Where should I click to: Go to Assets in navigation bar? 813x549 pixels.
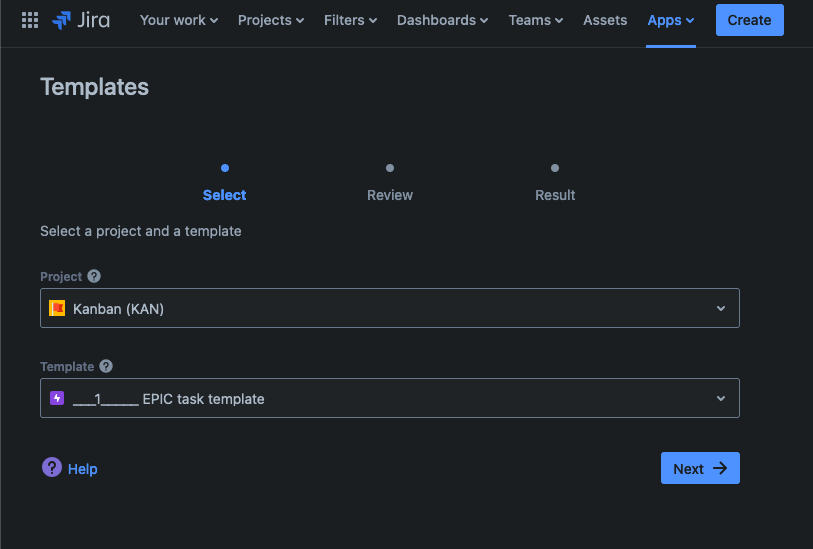click(x=605, y=20)
